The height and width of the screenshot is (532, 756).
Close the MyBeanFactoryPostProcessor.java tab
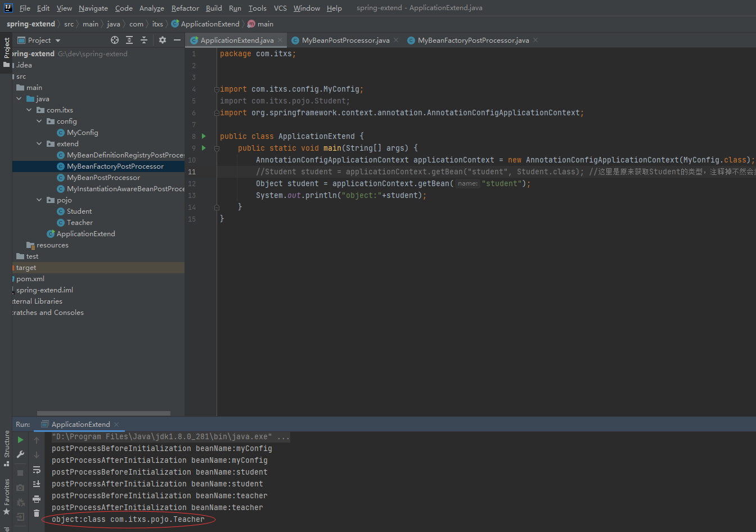tap(535, 40)
